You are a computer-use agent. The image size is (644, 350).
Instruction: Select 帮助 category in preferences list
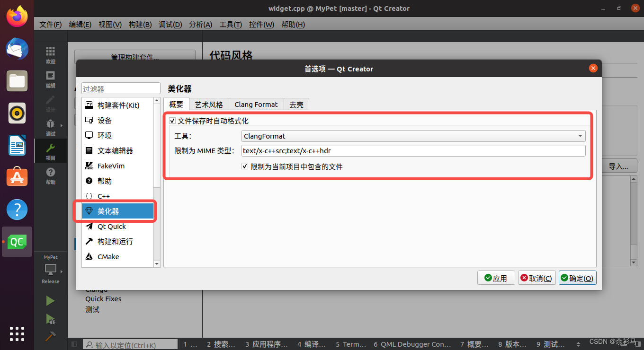click(118, 181)
